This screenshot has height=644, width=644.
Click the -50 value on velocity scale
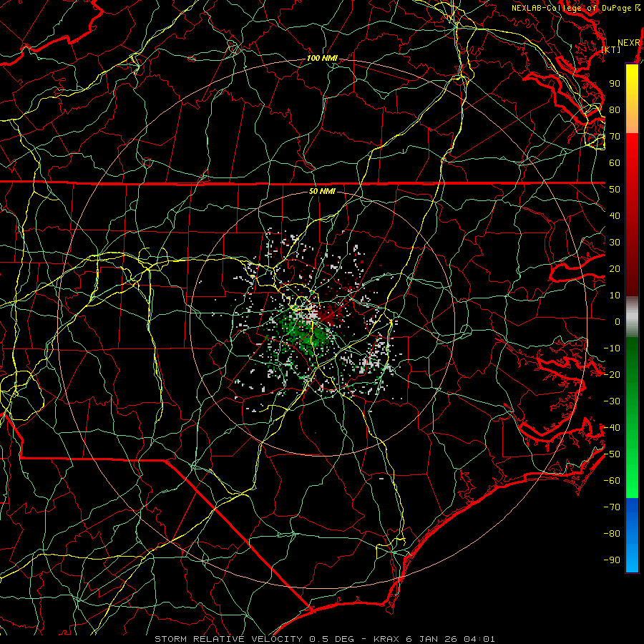[612, 454]
